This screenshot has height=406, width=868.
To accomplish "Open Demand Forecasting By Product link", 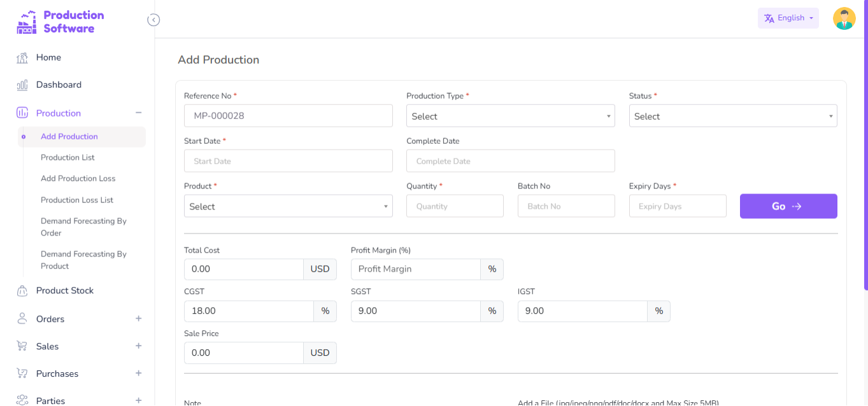I will point(83,260).
